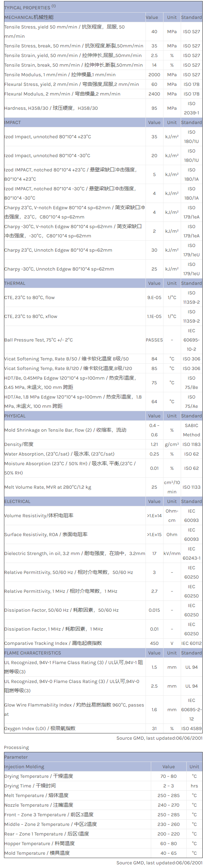This screenshot has width=203, height=868.
Task: Select the ELECTRICAL section header
Action: [x=103, y=501]
